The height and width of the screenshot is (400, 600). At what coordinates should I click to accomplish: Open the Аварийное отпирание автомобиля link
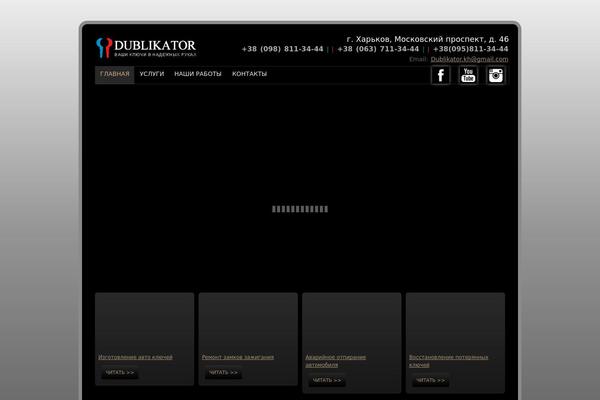click(x=336, y=361)
